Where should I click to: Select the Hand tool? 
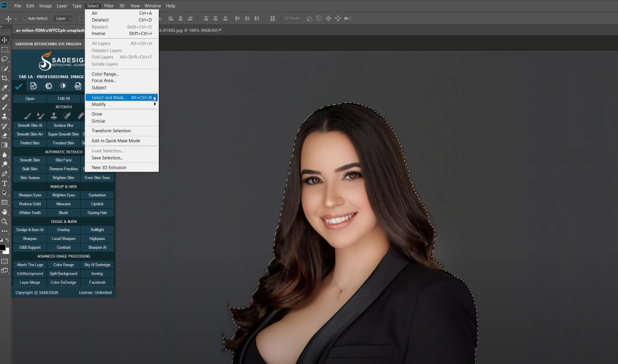point(5,212)
